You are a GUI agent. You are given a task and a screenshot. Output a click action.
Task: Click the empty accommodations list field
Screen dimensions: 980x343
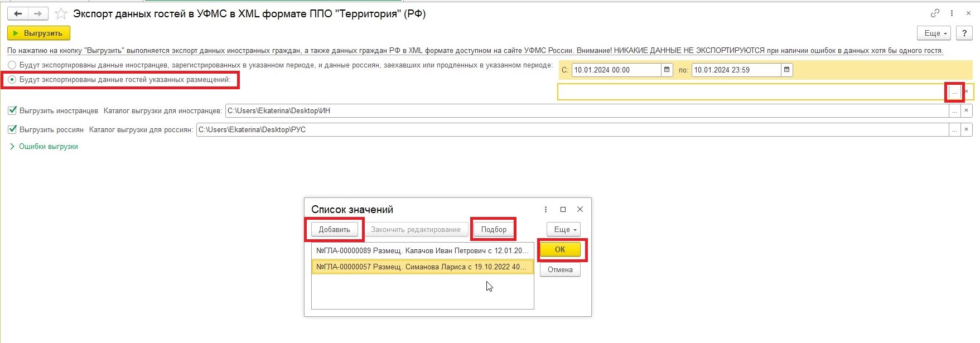pos(753,91)
